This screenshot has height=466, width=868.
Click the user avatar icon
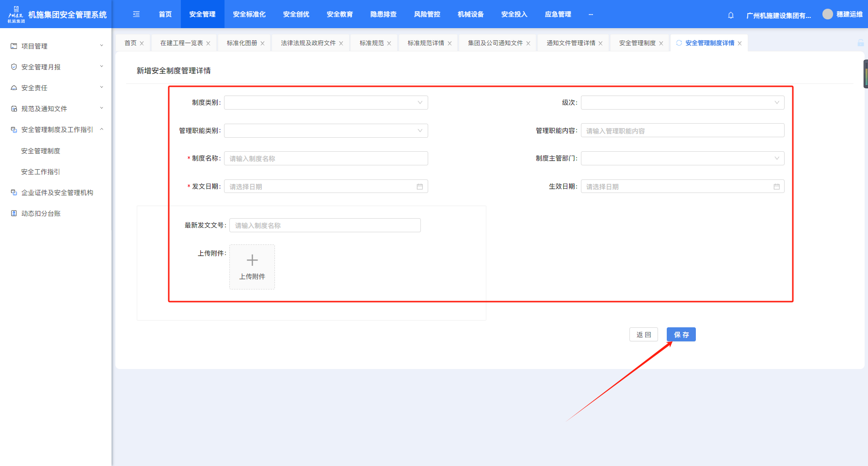pyautogui.click(x=827, y=15)
